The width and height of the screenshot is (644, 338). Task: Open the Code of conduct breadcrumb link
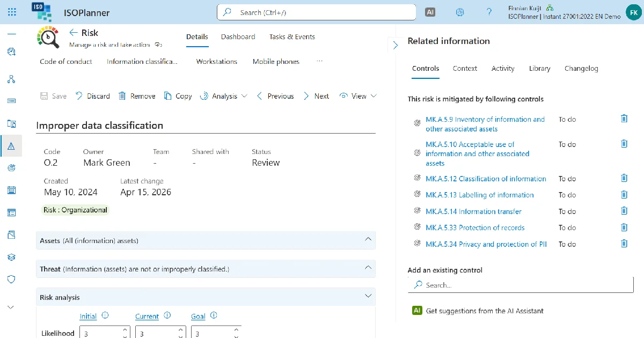coord(66,62)
